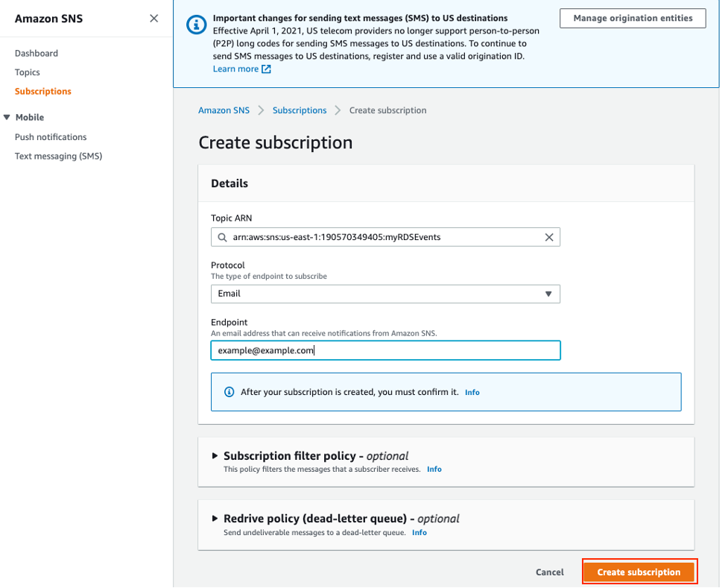Click the Amazon SNS breadcrumb link
Viewport: 728px width, 588px height.
tap(224, 110)
